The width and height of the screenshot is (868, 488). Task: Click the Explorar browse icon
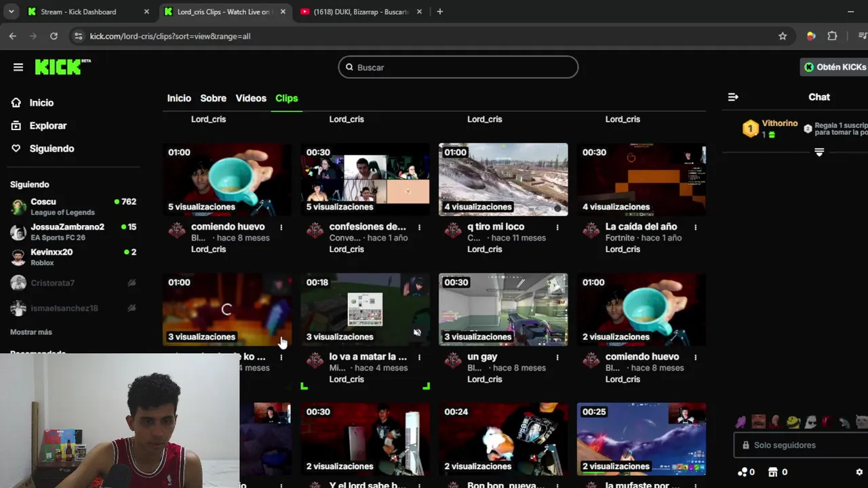coord(16,125)
